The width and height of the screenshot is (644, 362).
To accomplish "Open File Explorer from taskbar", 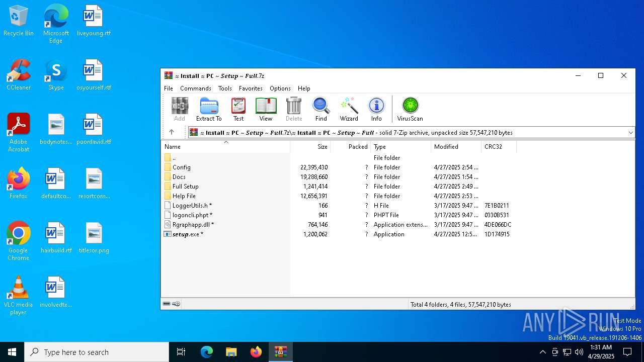I will (x=231, y=352).
